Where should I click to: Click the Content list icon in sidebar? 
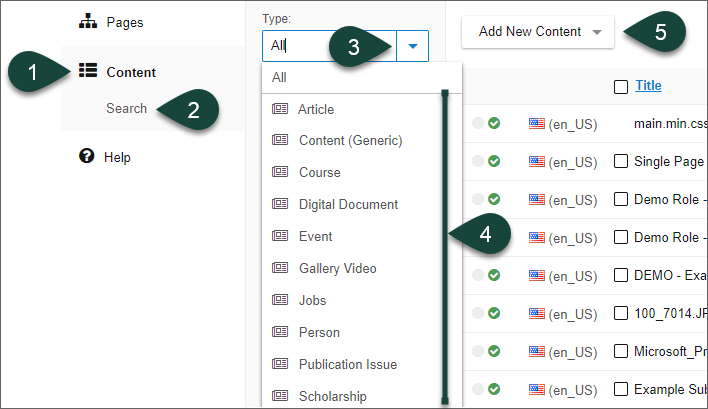(87, 72)
